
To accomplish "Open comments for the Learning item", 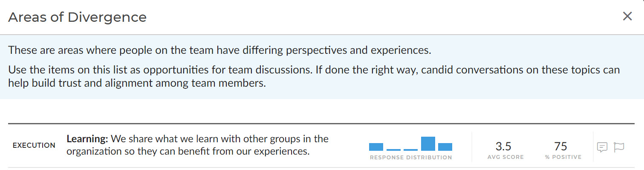I will [x=602, y=147].
